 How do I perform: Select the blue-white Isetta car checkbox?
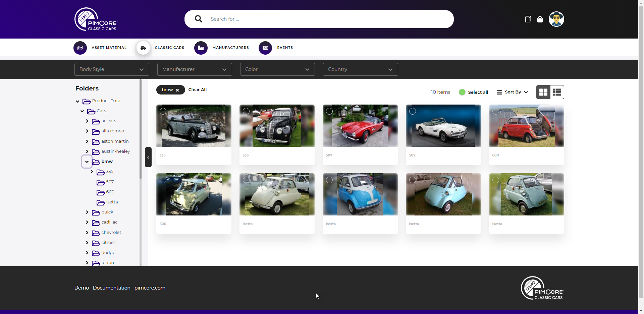[x=329, y=180]
